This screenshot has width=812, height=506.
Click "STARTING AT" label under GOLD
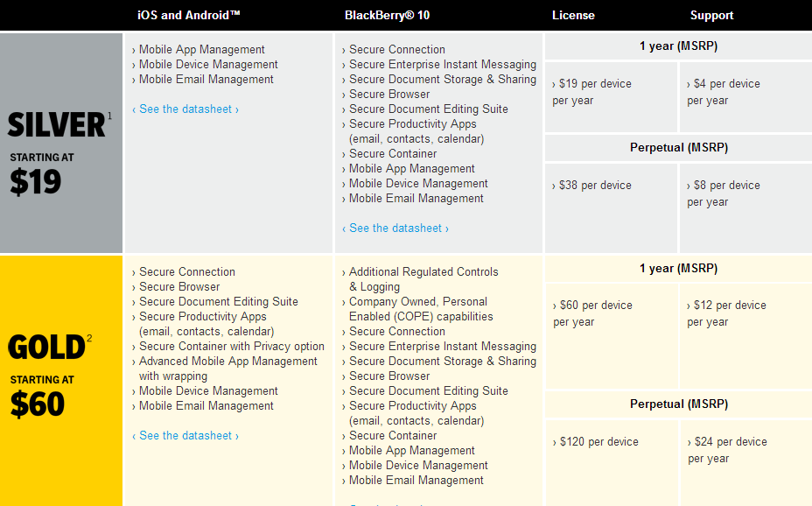coord(42,380)
